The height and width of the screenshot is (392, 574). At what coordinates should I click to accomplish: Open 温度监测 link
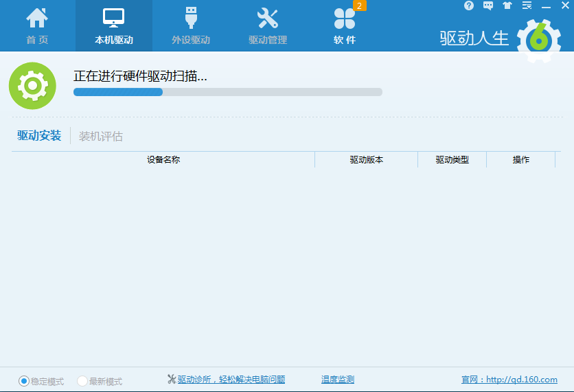tap(338, 380)
